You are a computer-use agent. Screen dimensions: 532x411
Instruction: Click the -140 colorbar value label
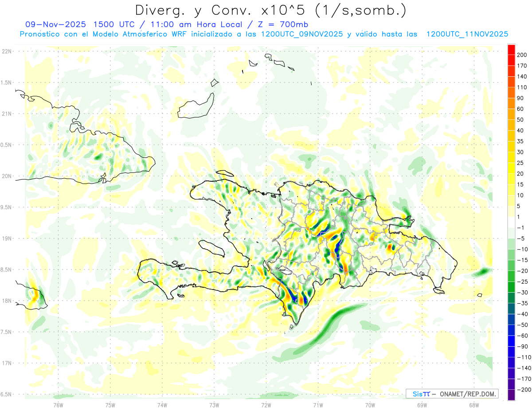pos(523,368)
